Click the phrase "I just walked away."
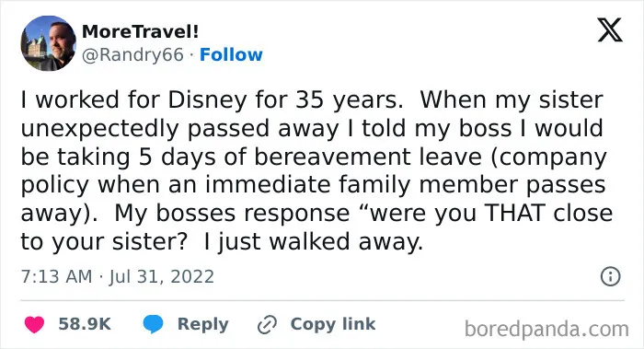This screenshot has height=349, width=644. (x=314, y=241)
